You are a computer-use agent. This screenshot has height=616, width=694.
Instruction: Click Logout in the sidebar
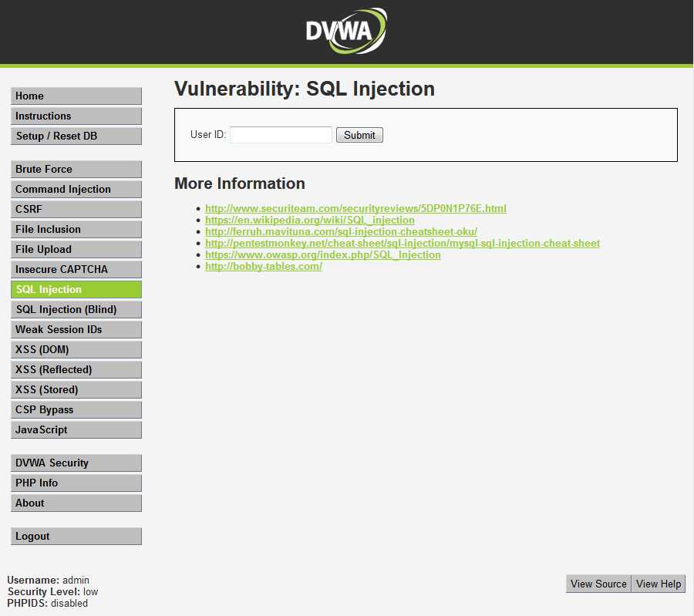click(x=76, y=537)
